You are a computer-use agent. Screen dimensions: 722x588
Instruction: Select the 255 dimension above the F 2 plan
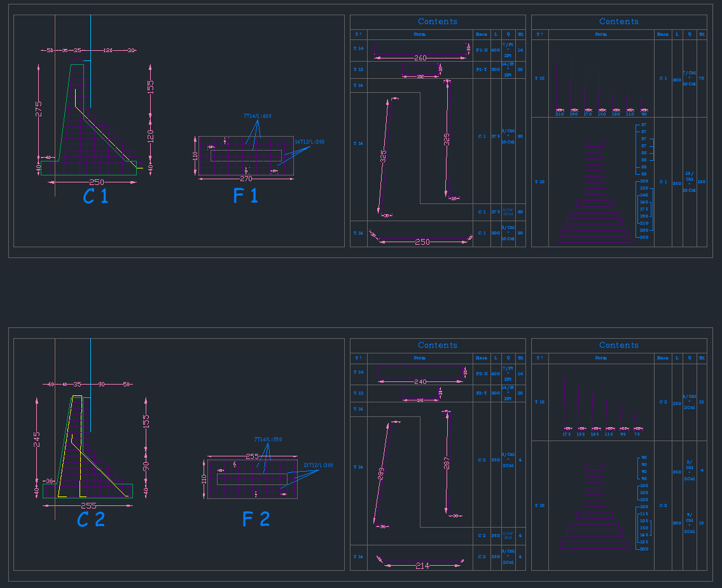[x=252, y=456]
